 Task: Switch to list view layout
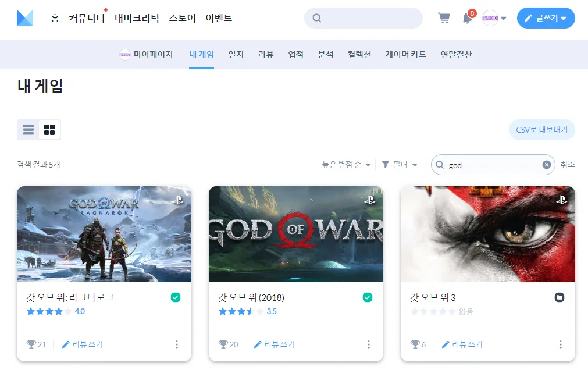point(28,129)
